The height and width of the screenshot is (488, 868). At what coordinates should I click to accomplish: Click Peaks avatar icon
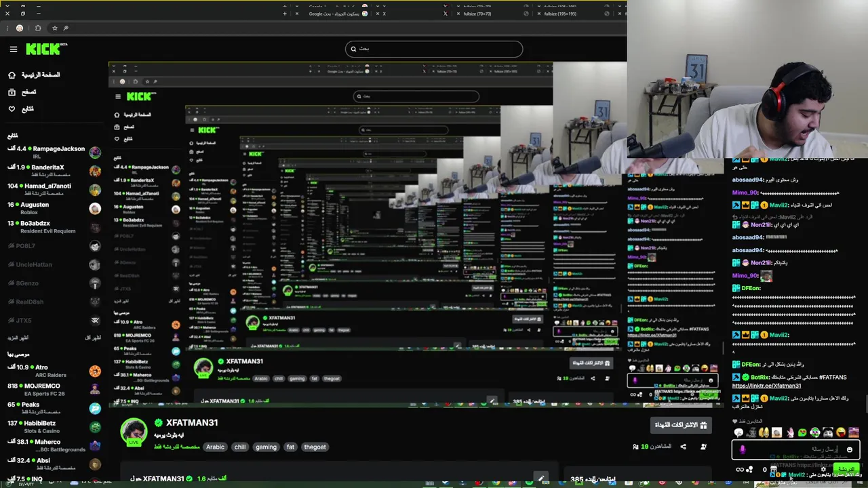pos(95,408)
